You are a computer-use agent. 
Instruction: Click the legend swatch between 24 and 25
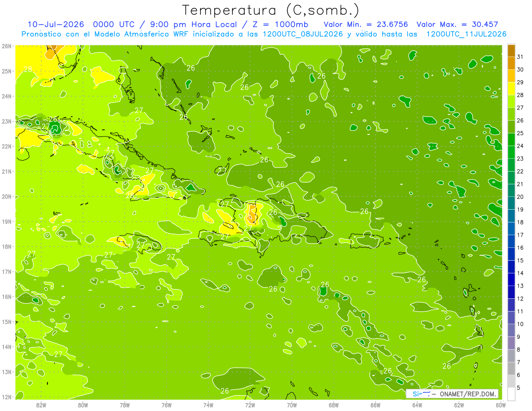click(511, 140)
